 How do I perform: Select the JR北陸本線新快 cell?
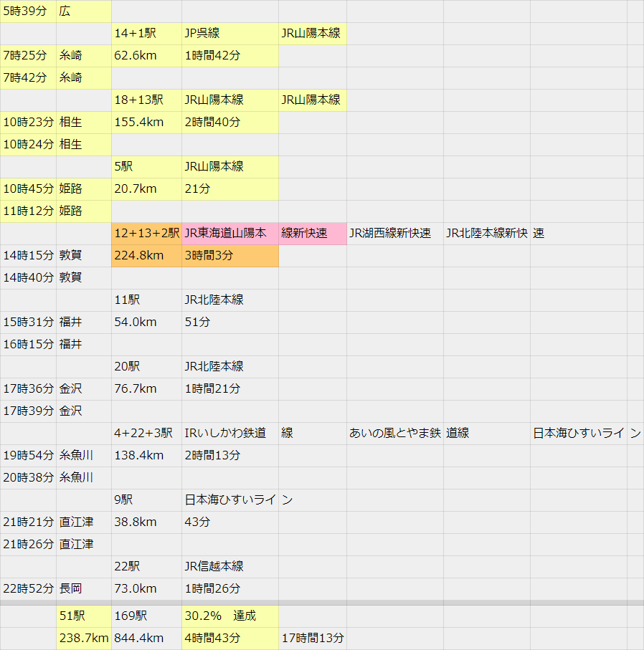[x=487, y=234]
